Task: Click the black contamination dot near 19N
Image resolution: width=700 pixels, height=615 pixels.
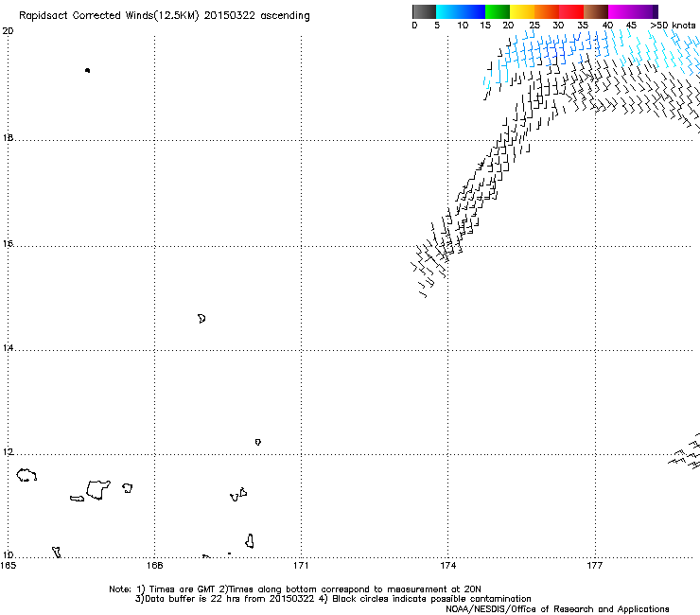Action: click(x=87, y=71)
